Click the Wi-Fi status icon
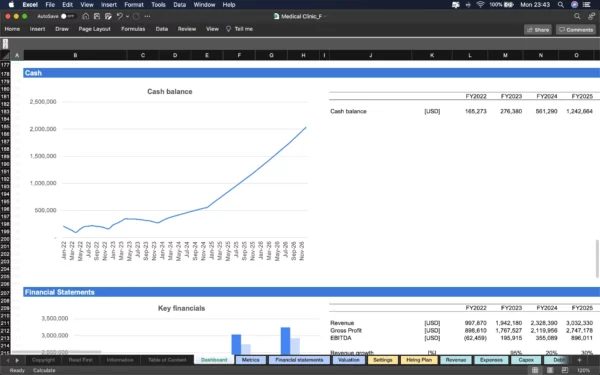 [481, 5]
